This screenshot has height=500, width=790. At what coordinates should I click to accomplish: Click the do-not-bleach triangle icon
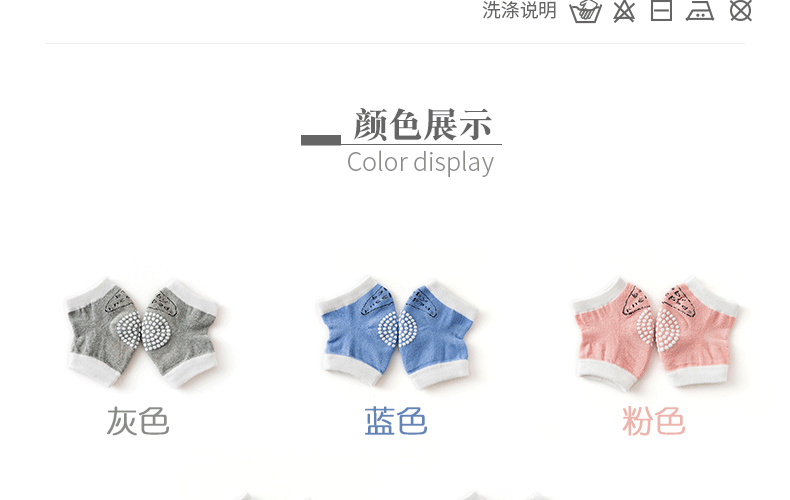pos(624,11)
